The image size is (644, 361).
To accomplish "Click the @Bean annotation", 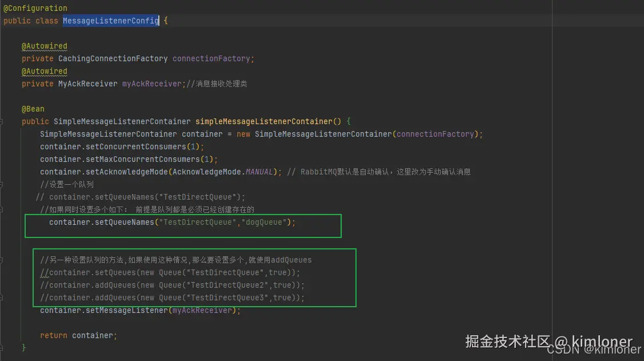I will click(x=33, y=109).
